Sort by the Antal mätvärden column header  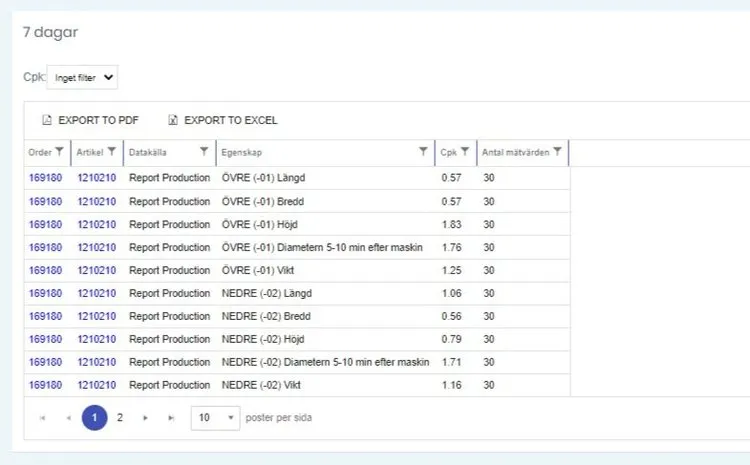coord(516,153)
